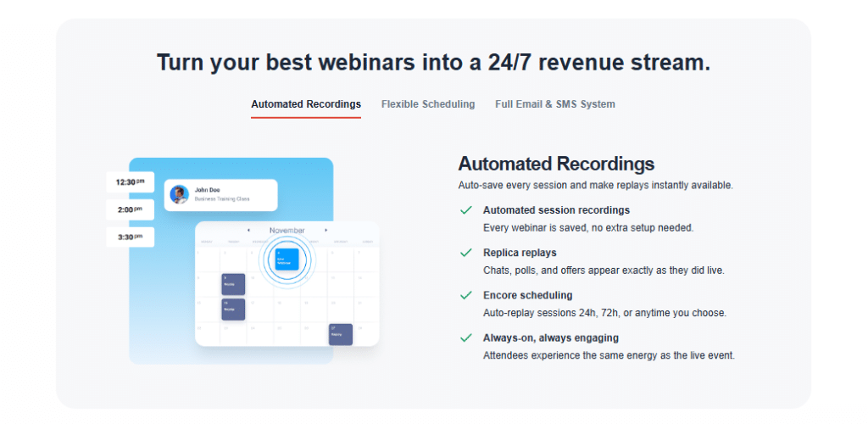Click John Doe's profile avatar

[x=180, y=194]
